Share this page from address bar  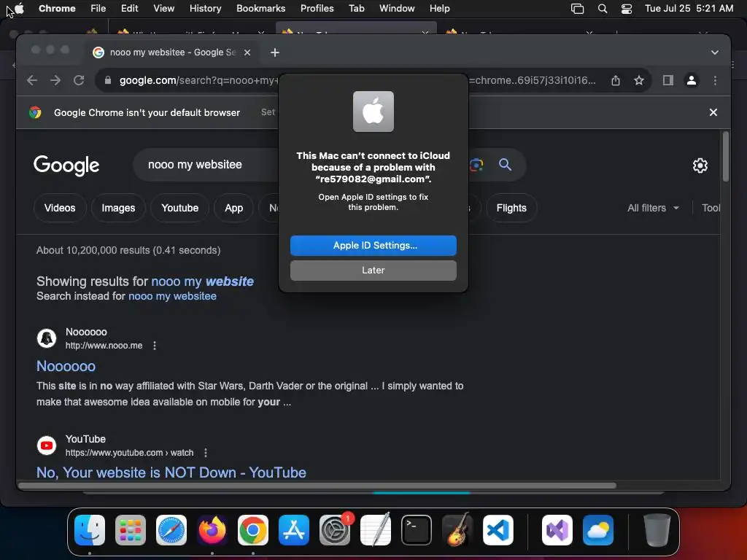coord(616,80)
